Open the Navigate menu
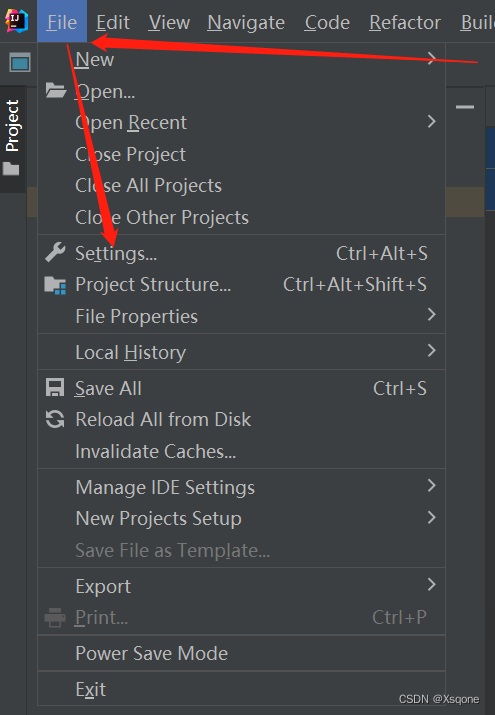Screen dimensions: 495x715 tap(246, 22)
